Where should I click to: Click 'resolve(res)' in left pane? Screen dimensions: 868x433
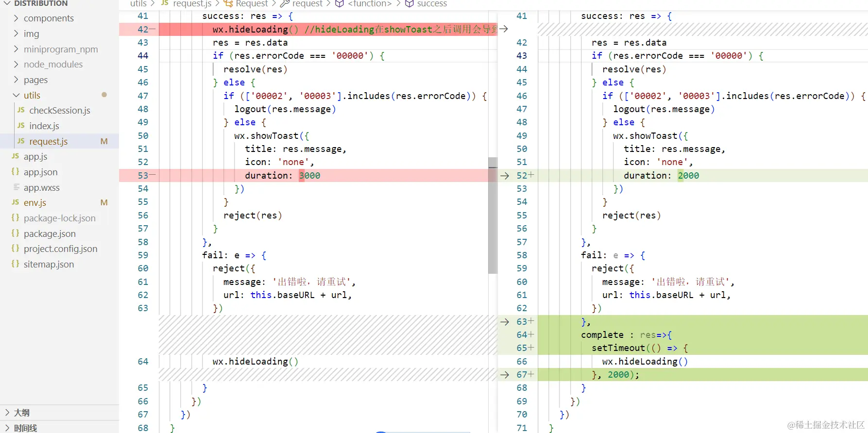pos(255,69)
